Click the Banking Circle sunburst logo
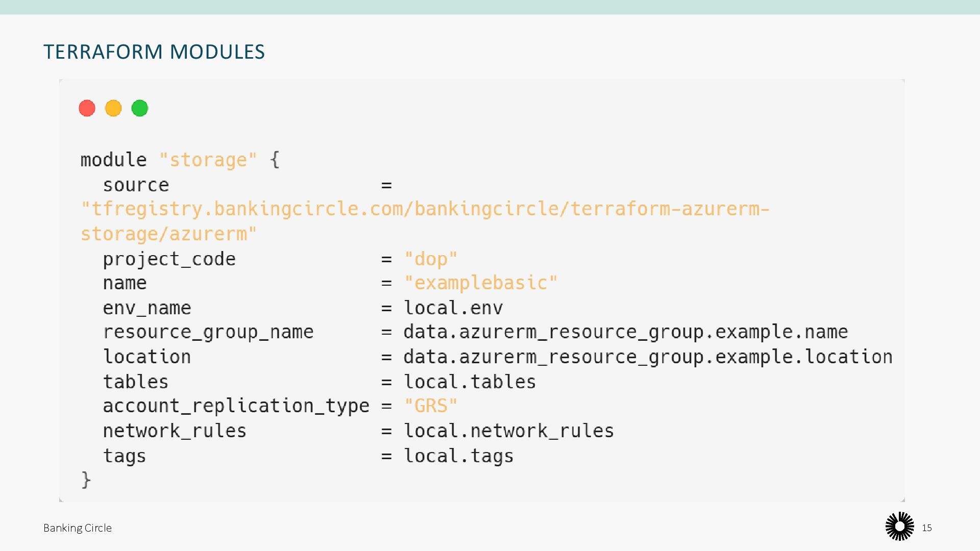The image size is (980, 551). click(899, 527)
